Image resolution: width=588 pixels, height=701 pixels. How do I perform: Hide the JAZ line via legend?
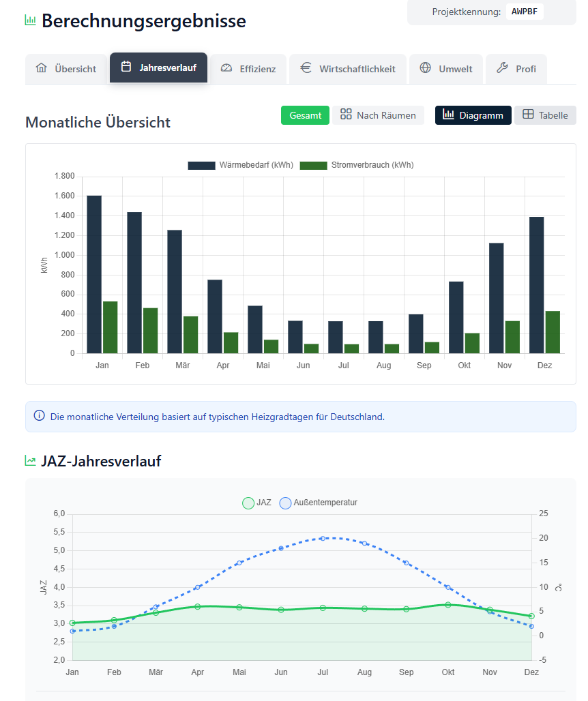[257, 503]
